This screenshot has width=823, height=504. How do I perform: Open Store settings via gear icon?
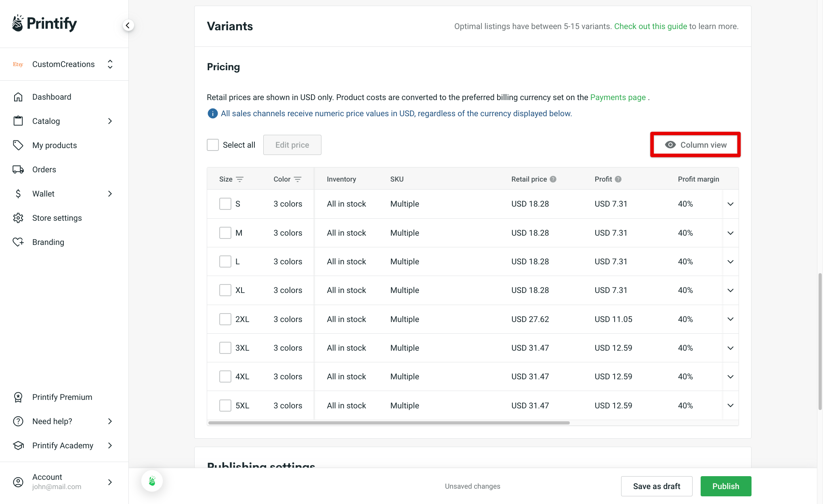click(18, 217)
